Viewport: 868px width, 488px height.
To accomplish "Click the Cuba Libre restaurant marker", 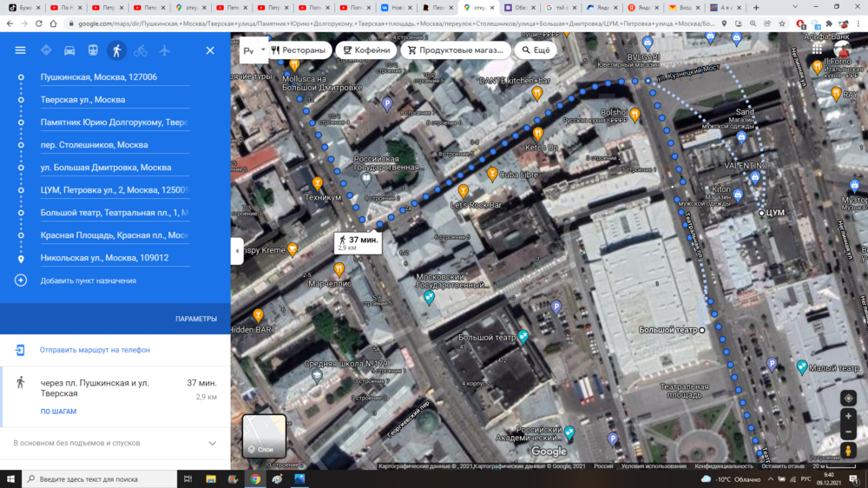I will tap(491, 175).
